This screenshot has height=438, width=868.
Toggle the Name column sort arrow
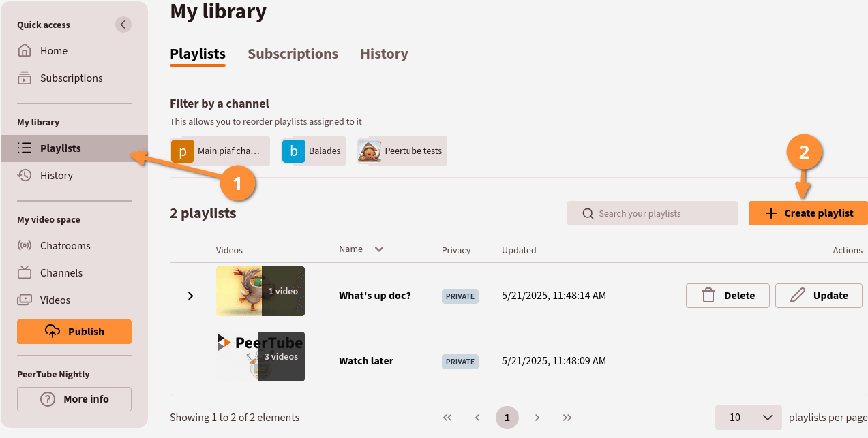[x=379, y=249]
